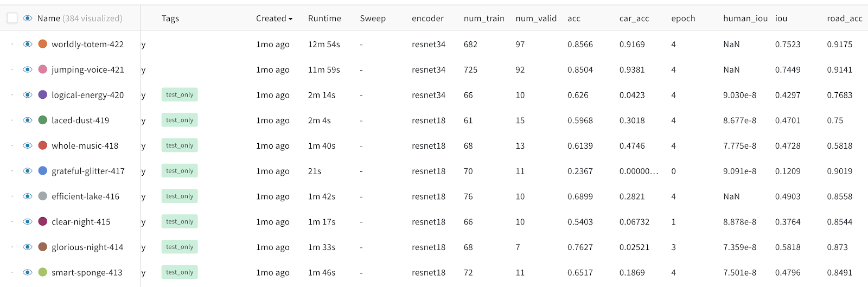The height and width of the screenshot is (287, 868).
Task: Check the select-all runs checkbox
Action: pyautogui.click(x=12, y=18)
